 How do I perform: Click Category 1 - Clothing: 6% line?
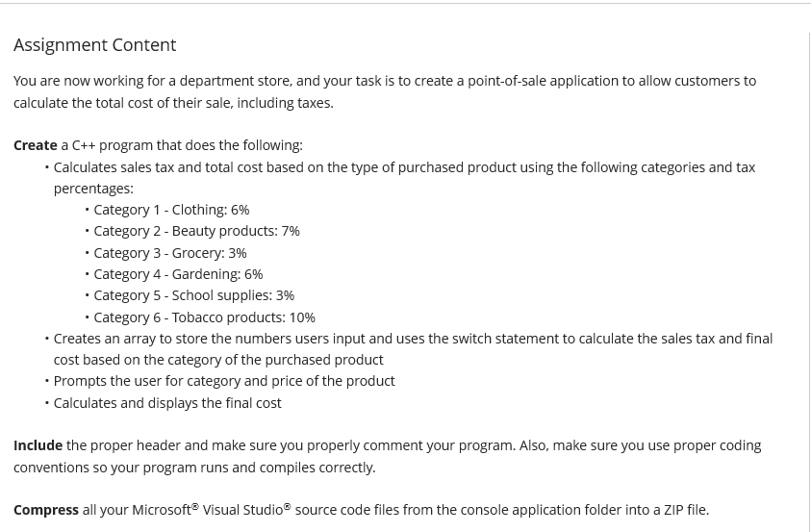[x=171, y=210]
